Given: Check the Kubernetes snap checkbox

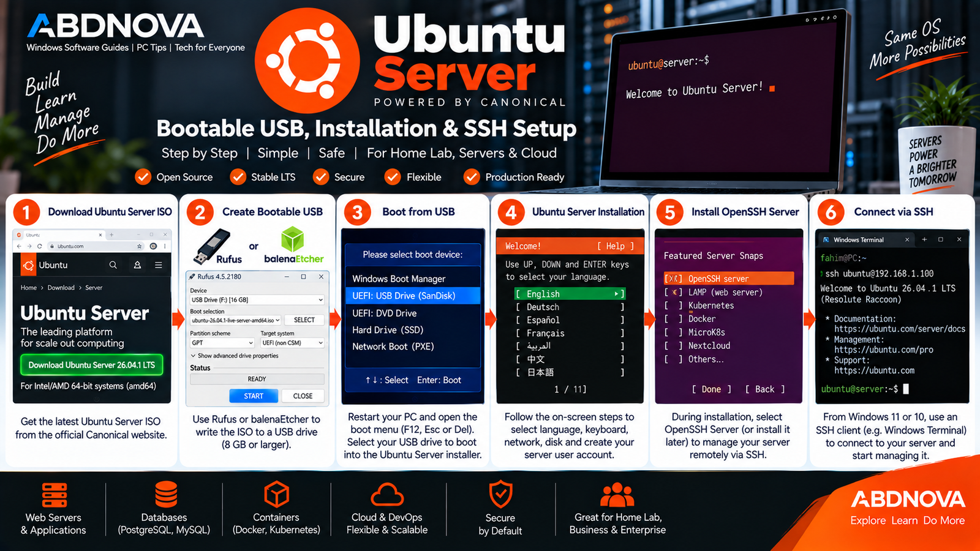Looking at the screenshot, I should point(673,305).
